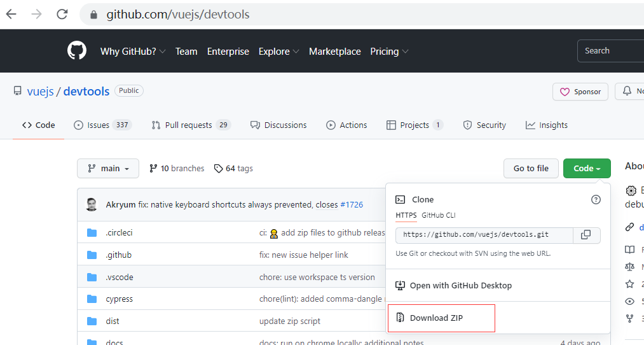644x345 pixels.
Task: Open the devtools repository link
Action: click(86, 91)
